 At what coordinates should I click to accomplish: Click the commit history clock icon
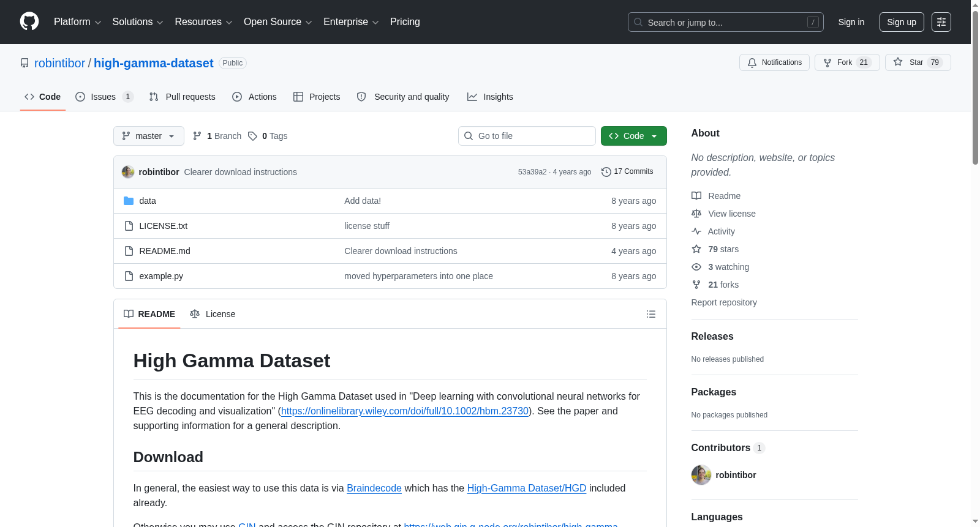click(x=606, y=172)
